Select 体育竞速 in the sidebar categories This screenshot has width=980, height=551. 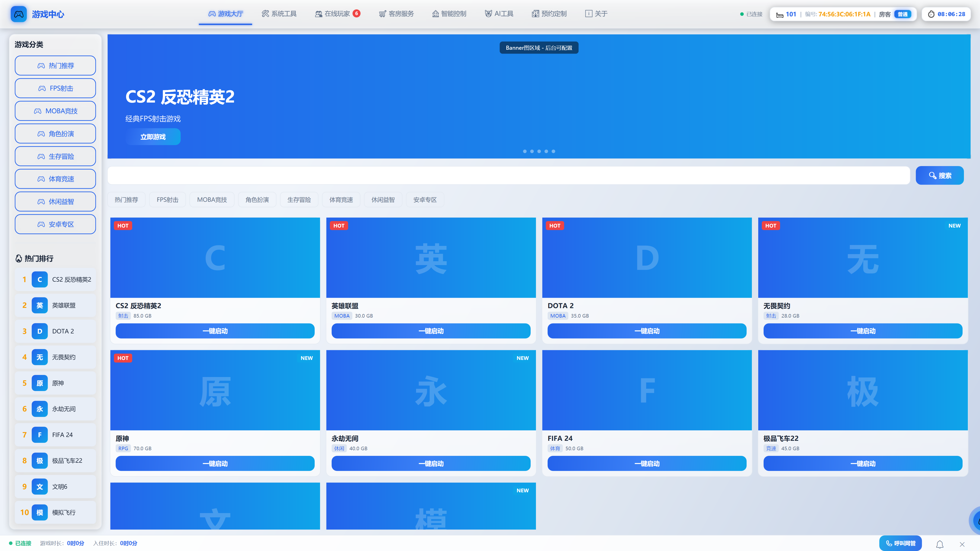(x=55, y=179)
